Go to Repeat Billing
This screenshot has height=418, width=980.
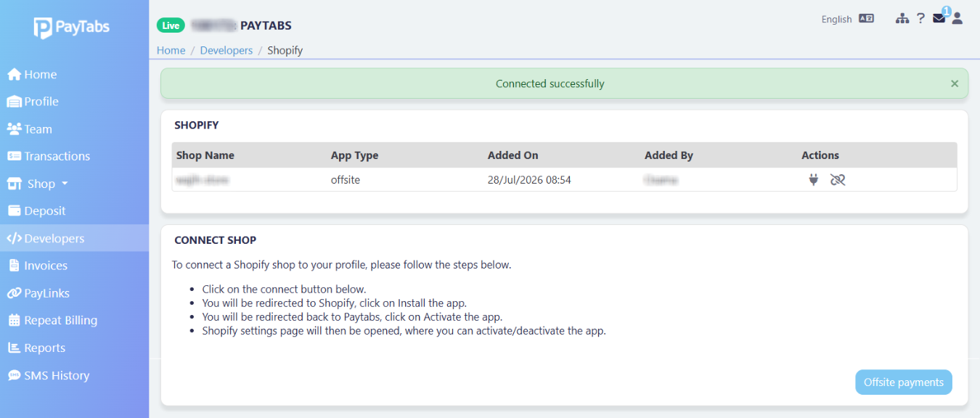(74, 320)
